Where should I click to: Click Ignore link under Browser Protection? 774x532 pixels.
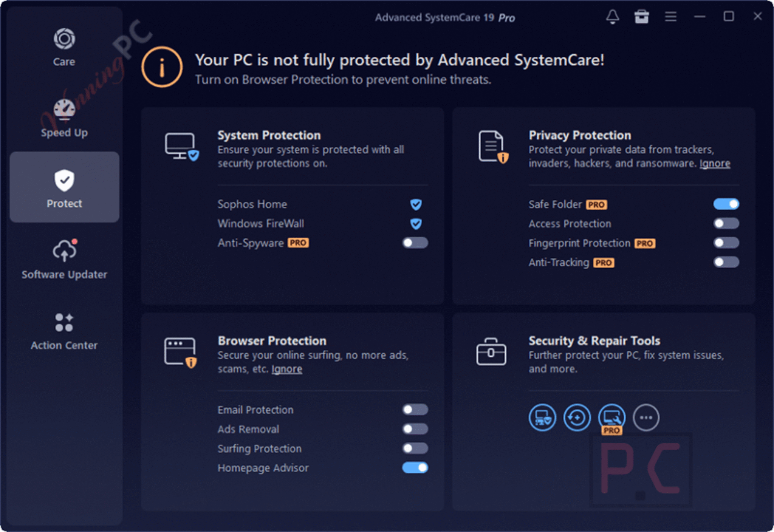(x=287, y=369)
